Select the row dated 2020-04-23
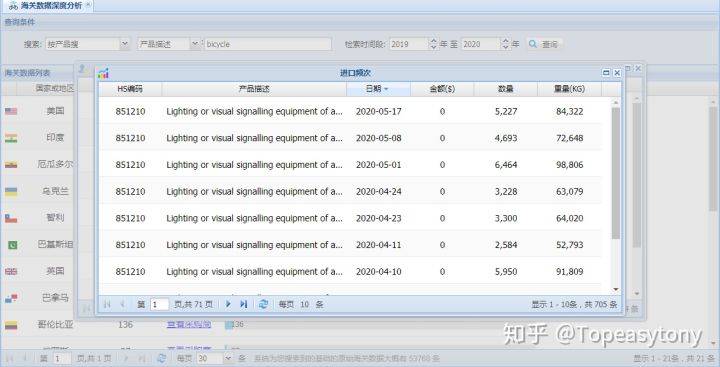 tap(350, 218)
